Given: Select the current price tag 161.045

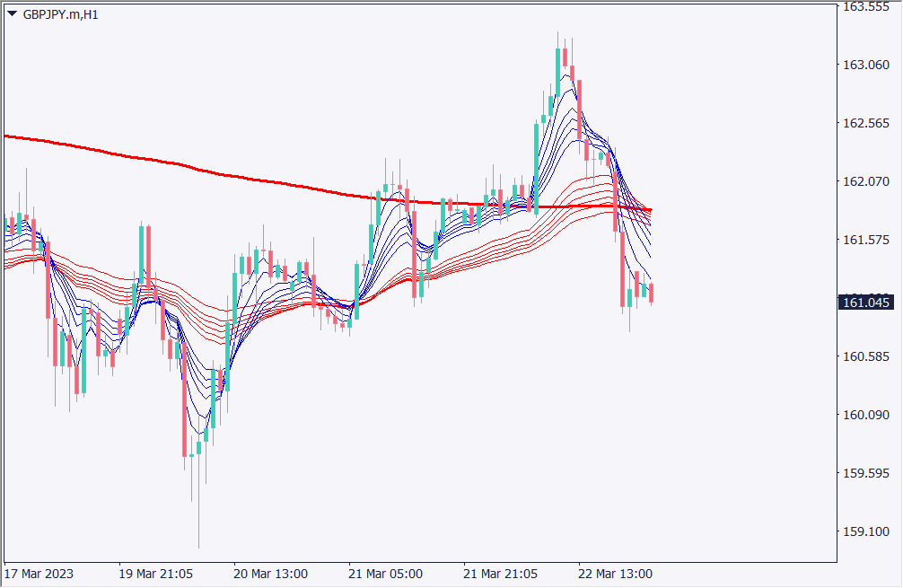Looking at the screenshot, I should click(867, 303).
